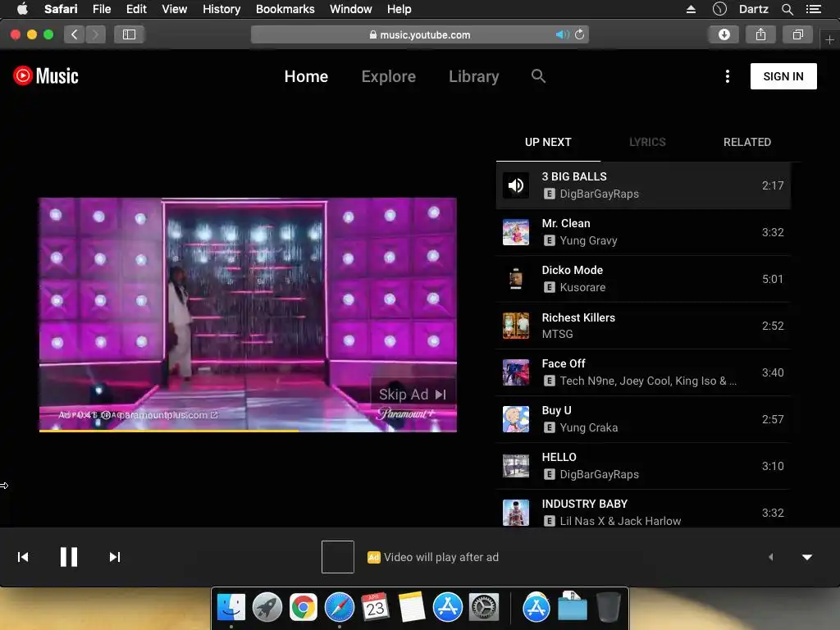Open the Safari Share menu

pos(760,34)
